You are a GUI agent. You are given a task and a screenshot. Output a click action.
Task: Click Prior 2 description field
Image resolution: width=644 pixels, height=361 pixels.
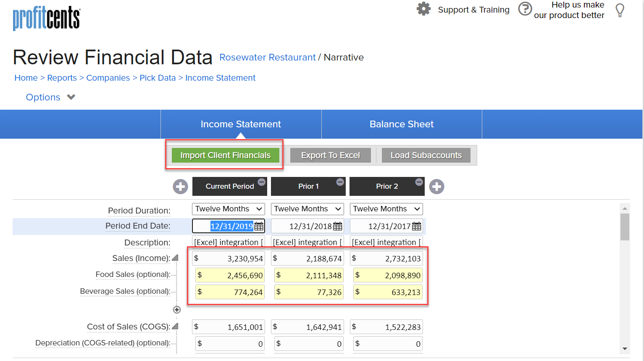[386, 242]
